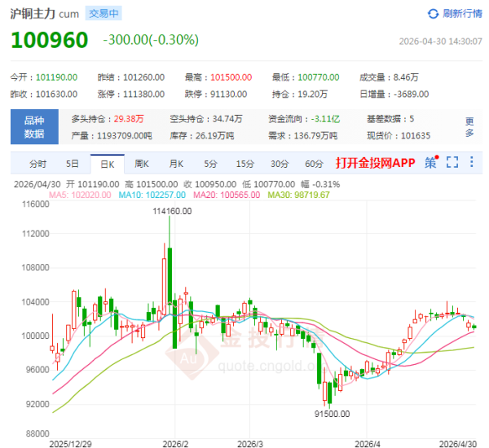Select the 15分 interval tab
The image size is (489, 448).
(x=245, y=164)
